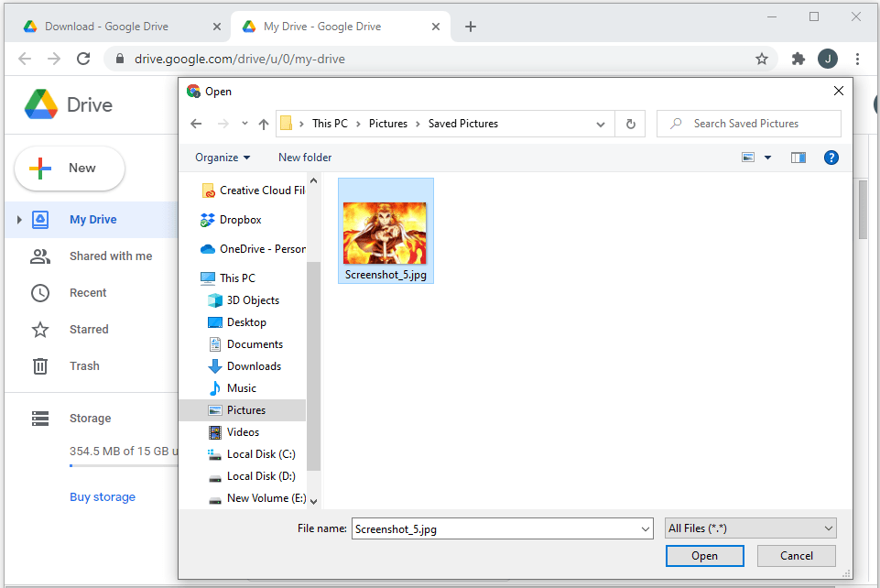Open Chrome three-dot menu
Image resolution: width=880 pixels, height=588 pixels.
857,59
